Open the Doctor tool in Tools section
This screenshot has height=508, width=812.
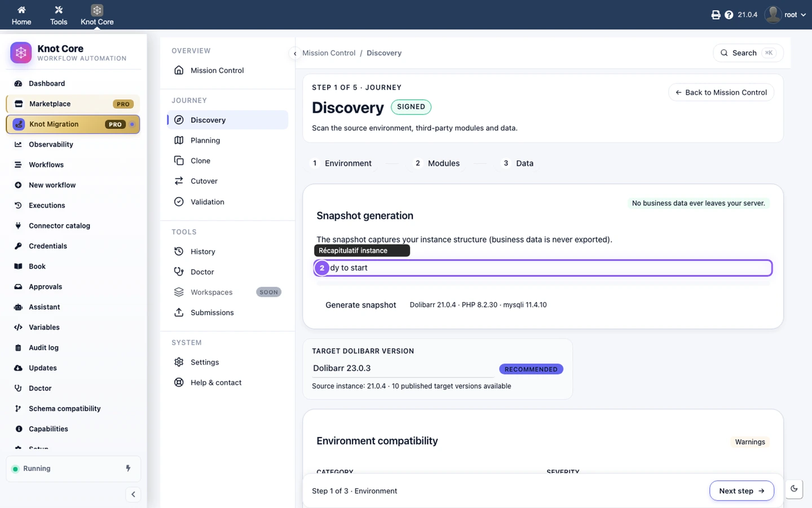(x=228, y=272)
